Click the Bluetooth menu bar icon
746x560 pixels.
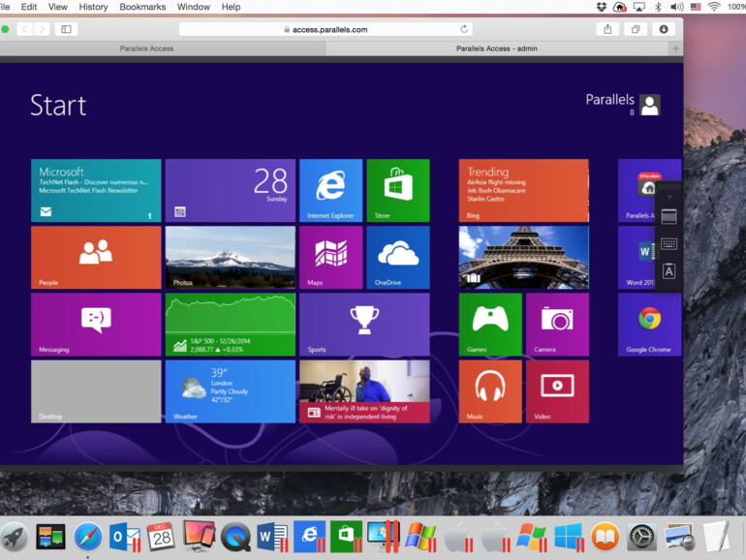pos(658,7)
